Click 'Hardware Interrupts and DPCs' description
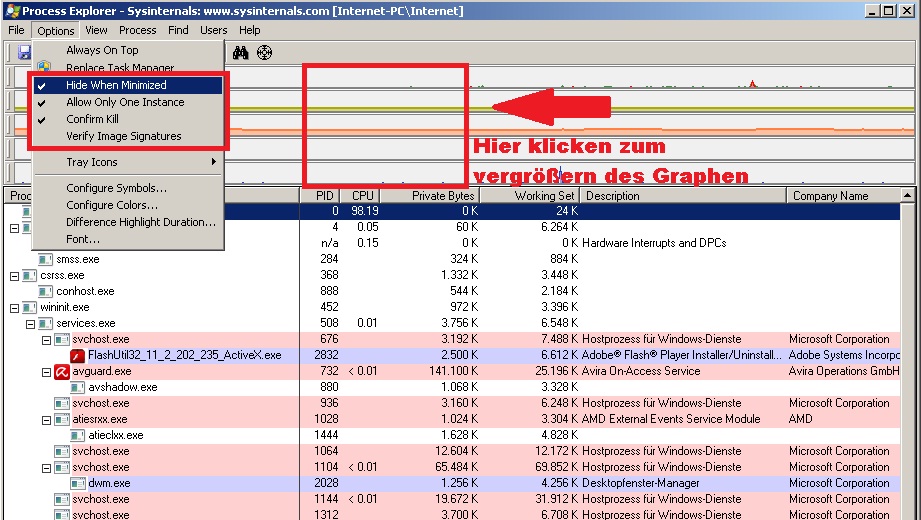 coord(654,243)
